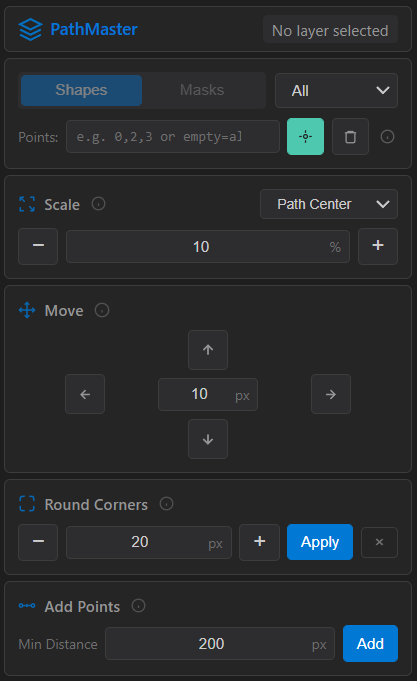Click the Scale section expand-arrows icon
The width and height of the screenshot is (417, 681).
27,204
